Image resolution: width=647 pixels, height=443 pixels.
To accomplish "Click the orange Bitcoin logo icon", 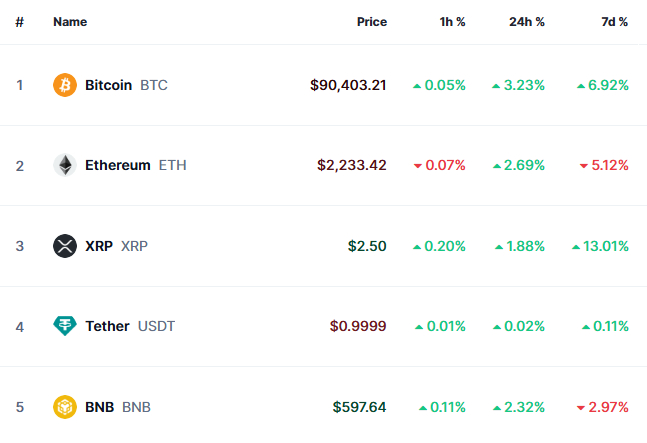I will click(65, 85).
